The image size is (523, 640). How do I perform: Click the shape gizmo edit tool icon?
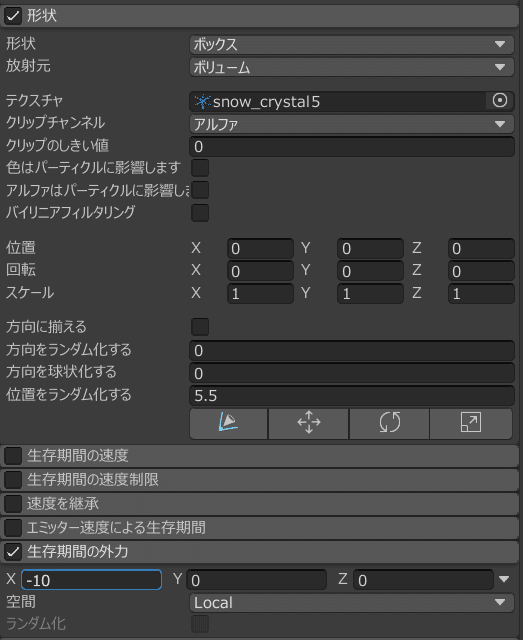pyautogui.click(x=228, y=423)
